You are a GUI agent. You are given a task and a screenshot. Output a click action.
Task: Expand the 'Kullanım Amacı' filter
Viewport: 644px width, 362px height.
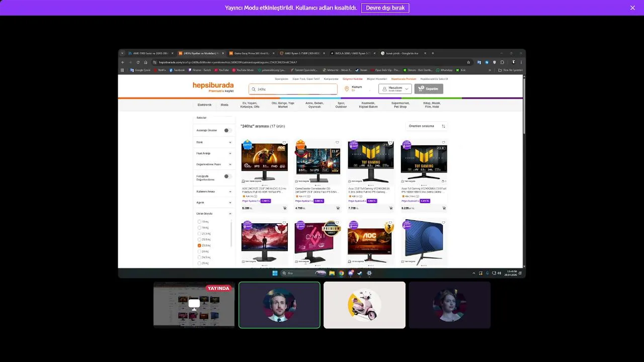point(230,192)
